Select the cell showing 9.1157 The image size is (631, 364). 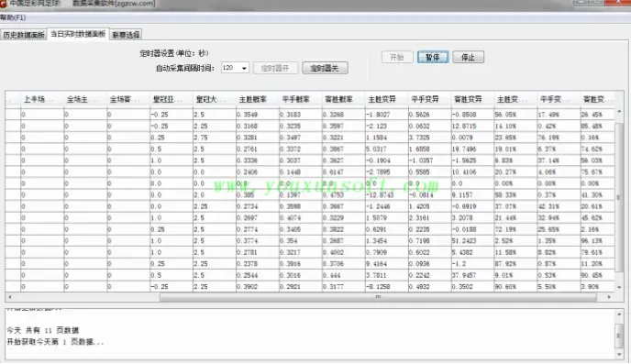pyautogui.click(x=472, y=195)
